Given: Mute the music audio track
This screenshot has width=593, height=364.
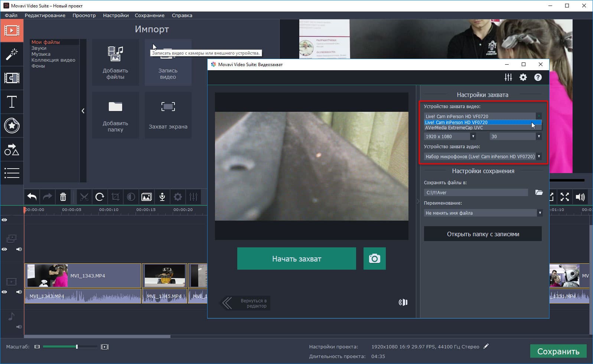Looking at the screenshot, I should tap(19, 327).
